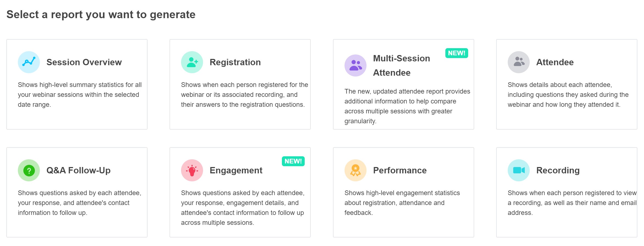Click the Registration add-person icon
644x246 pixels.
pyautogui.click(x=192, y=62)
